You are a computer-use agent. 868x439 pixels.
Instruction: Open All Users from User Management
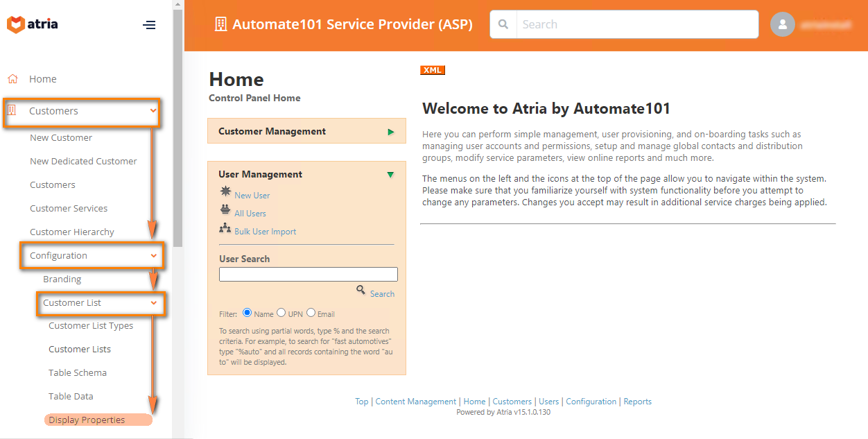(251, 213)
